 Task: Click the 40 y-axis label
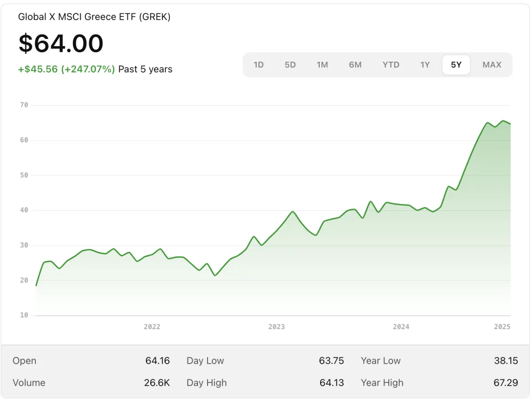coord(24,210)
